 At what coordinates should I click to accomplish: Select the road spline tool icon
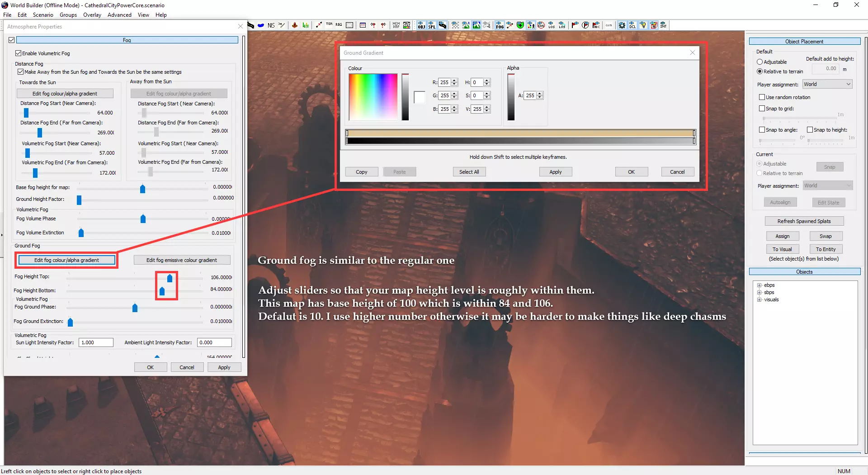click(x=250, y=25)
